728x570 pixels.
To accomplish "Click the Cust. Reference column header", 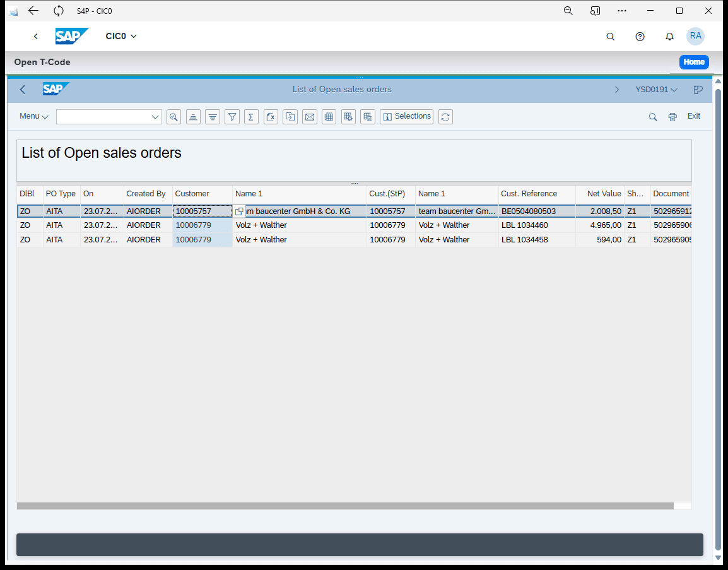I will tap(537, 194).
